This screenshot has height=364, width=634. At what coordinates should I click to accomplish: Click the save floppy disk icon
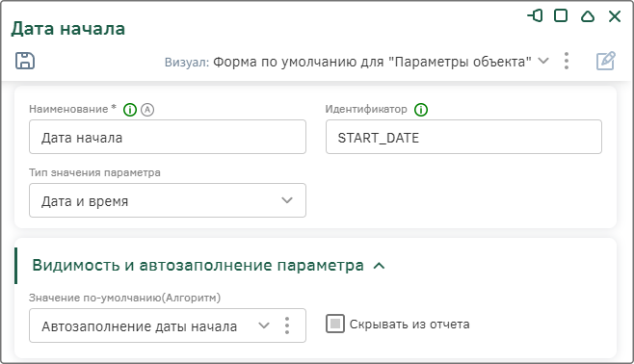tap(25, 61)
